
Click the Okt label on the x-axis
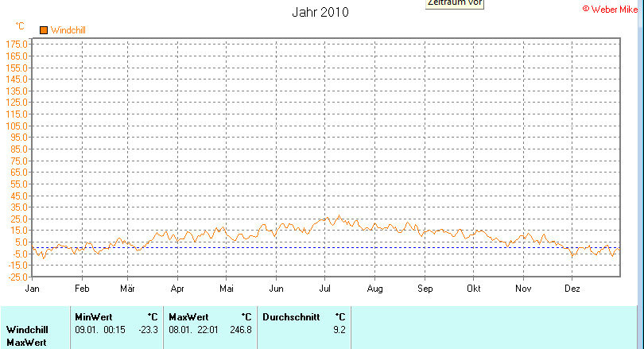[x=474, y=289]
